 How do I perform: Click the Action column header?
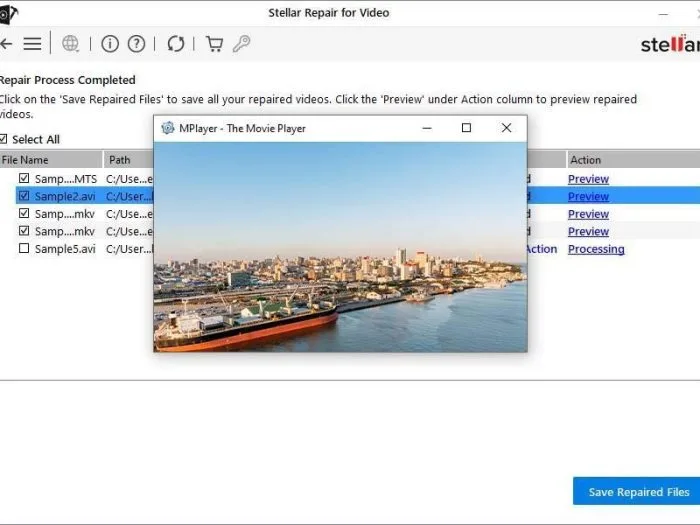(633, 160)
